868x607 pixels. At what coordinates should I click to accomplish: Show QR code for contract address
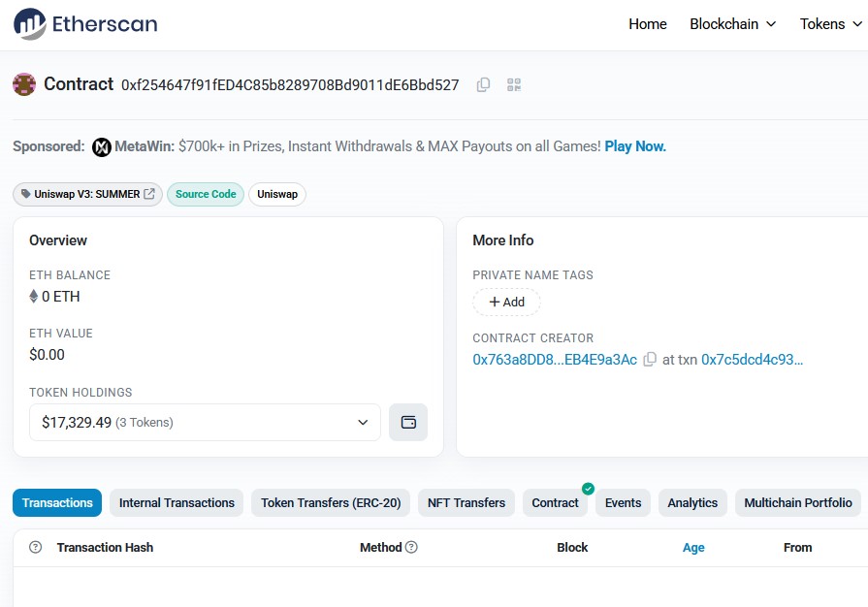[514, 85]
